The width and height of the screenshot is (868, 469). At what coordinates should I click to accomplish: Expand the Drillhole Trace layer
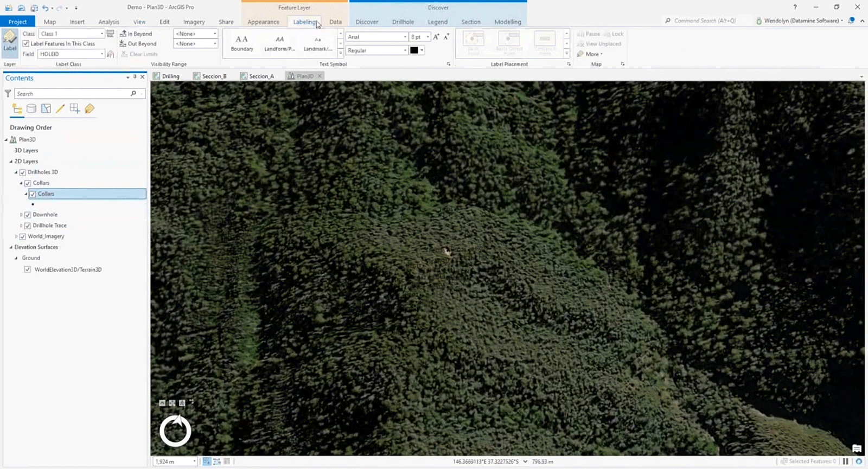pyautogui.click(x=21, y=226)
